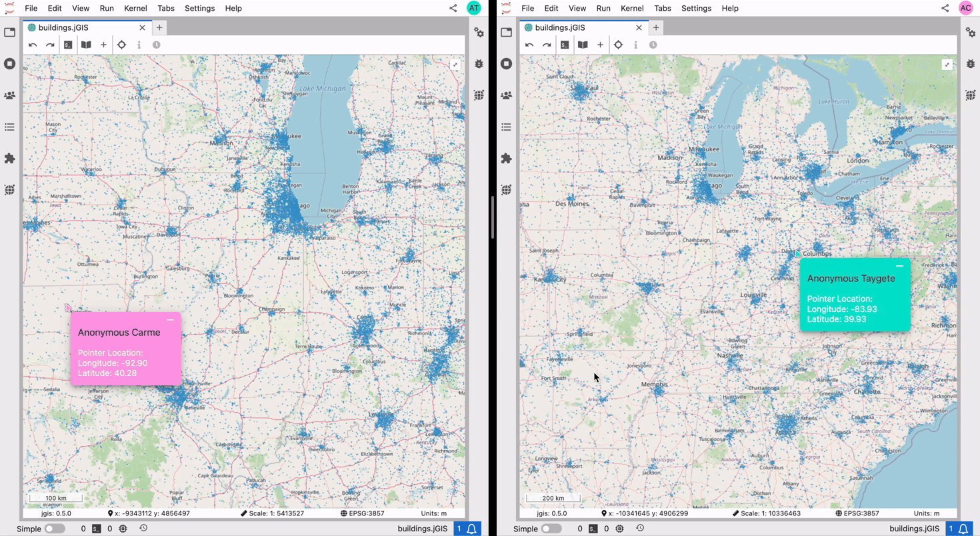The image size is (980, 536).
Task: Click undo in the left window toolbar
Action: (x=33, y=45)
